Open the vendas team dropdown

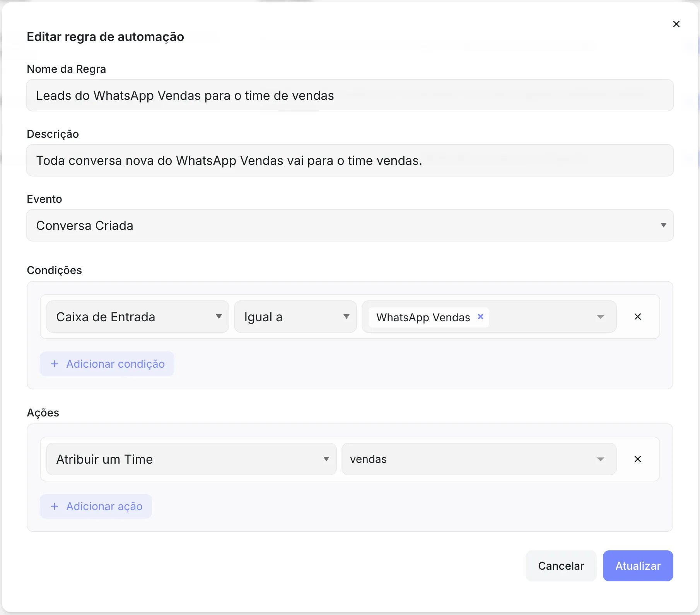(479, 459)
